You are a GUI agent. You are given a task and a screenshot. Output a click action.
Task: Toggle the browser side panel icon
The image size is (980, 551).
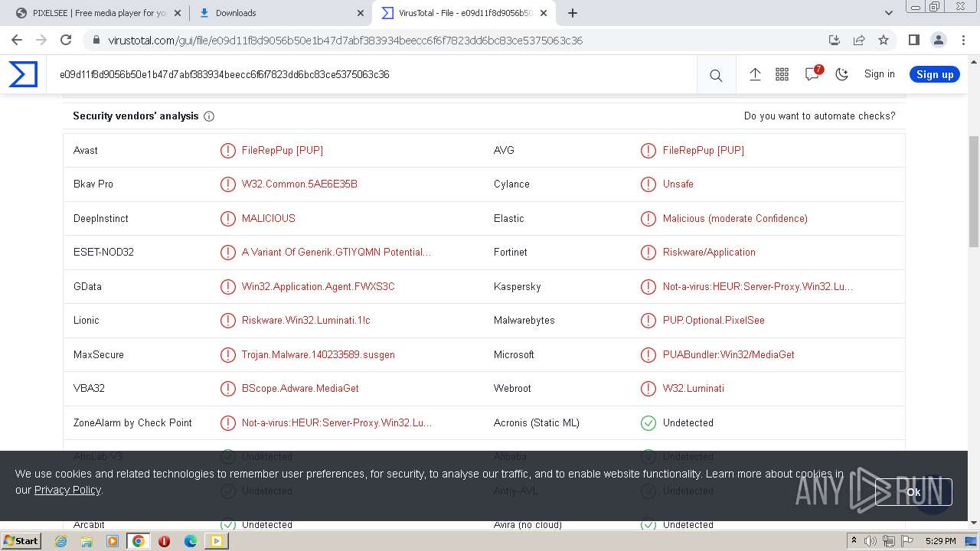click(913, 40)
